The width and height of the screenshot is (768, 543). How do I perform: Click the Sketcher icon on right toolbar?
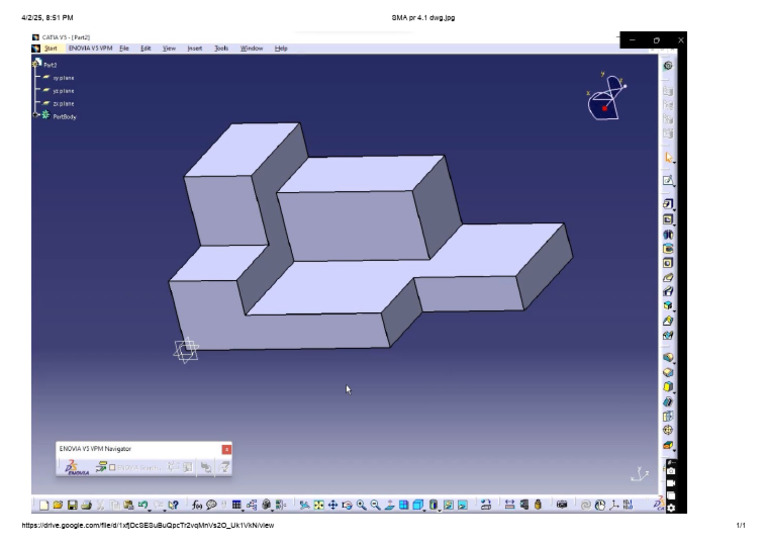point(668,181)
